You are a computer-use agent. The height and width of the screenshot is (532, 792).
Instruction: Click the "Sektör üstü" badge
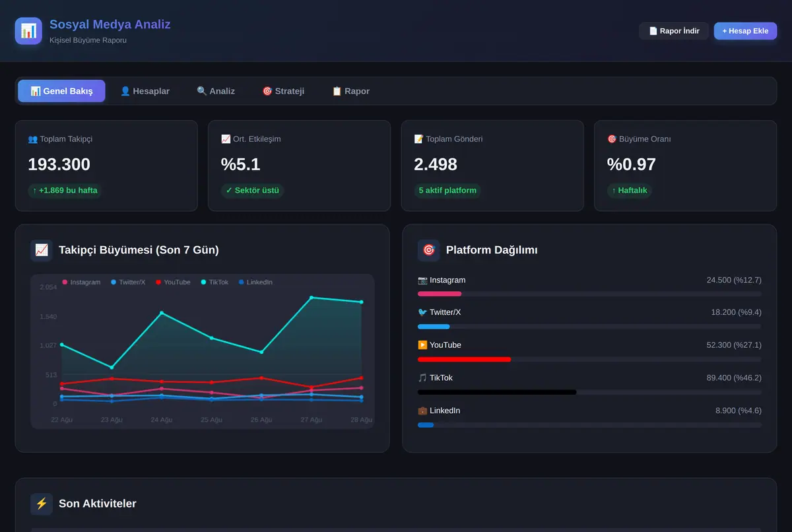point(252,191)
